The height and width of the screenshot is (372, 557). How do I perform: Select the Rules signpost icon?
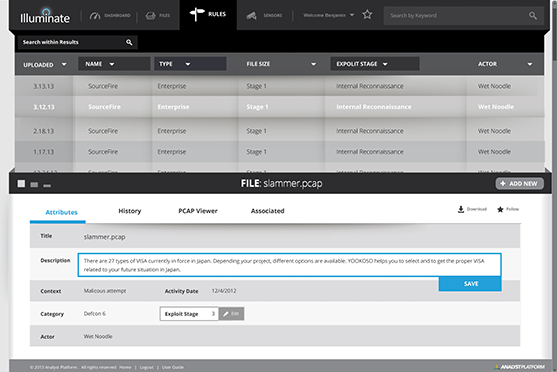tap(197, 14)
